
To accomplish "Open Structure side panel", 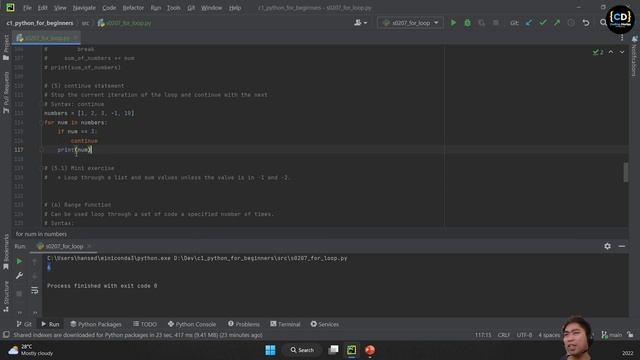I will (6, 296).
